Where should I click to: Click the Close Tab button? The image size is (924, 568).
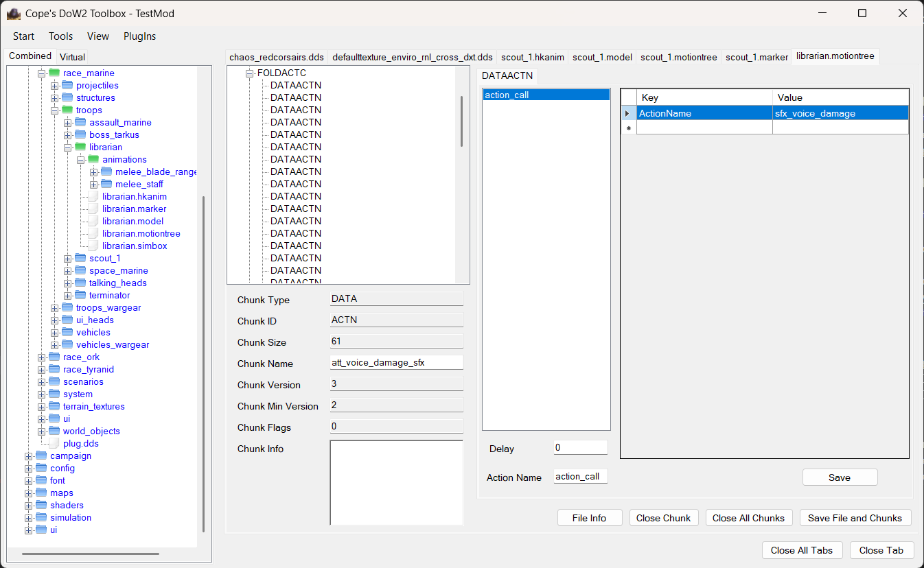click(881, 550)
